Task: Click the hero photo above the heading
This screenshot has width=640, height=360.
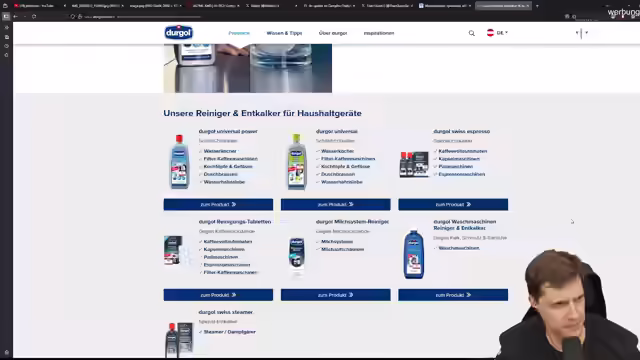Action: 248,69
